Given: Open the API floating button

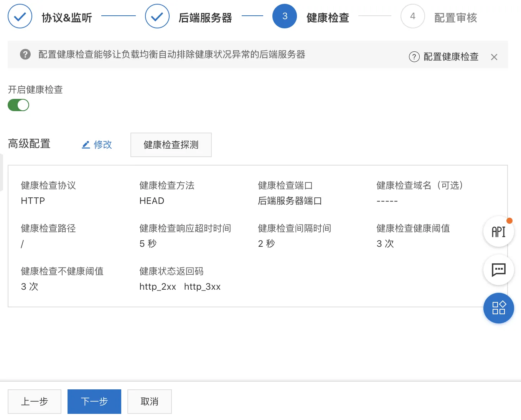Looking at the screenshot, I should 498,231.
